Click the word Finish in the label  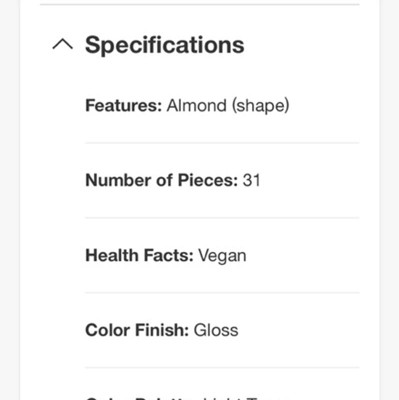162,330
